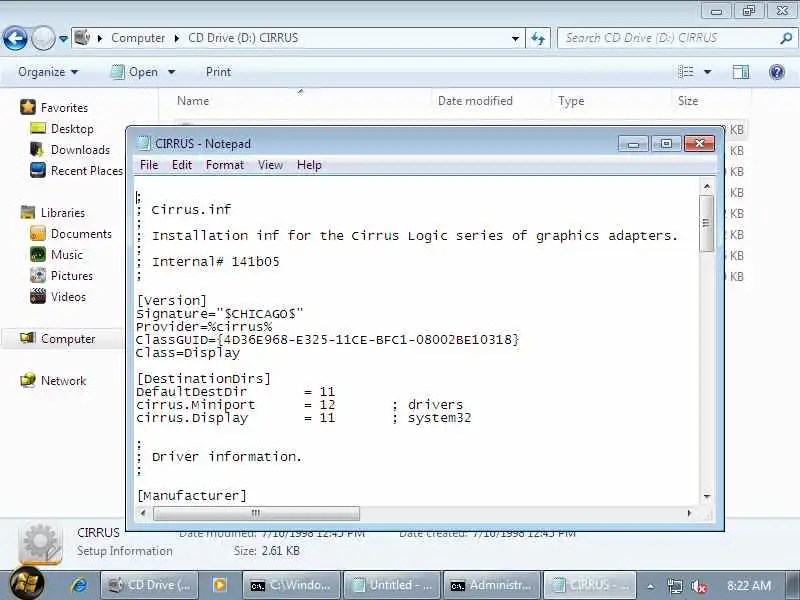The height and width of the screenshot is (600, 800).
Task: Close the CIRRUS Notepad window
Action: tap(699, 144)
